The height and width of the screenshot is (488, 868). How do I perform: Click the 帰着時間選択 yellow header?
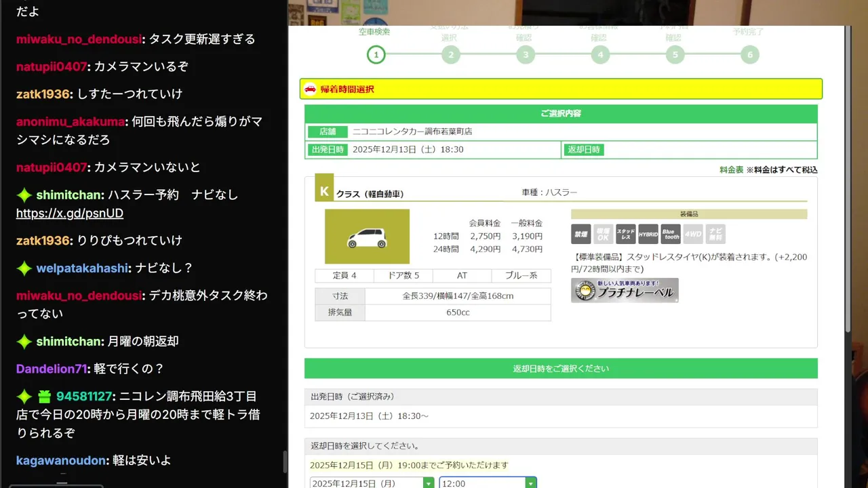561,89
